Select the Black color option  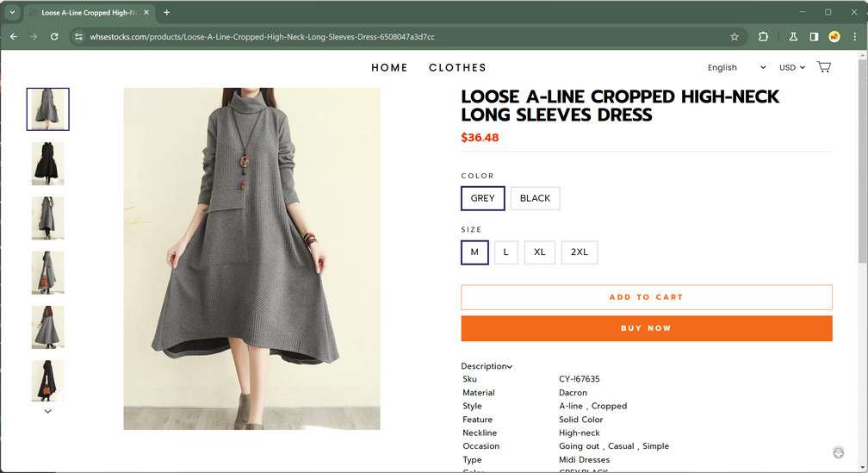535,198
